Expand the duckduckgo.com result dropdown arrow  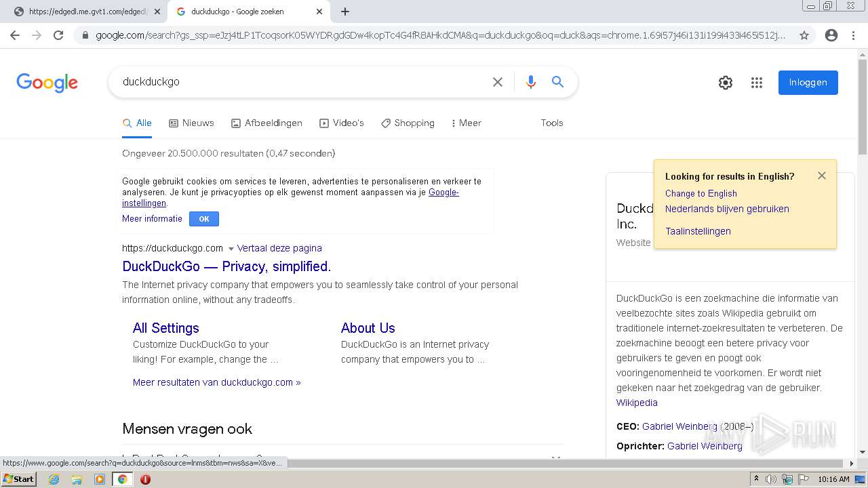[231, 249]
